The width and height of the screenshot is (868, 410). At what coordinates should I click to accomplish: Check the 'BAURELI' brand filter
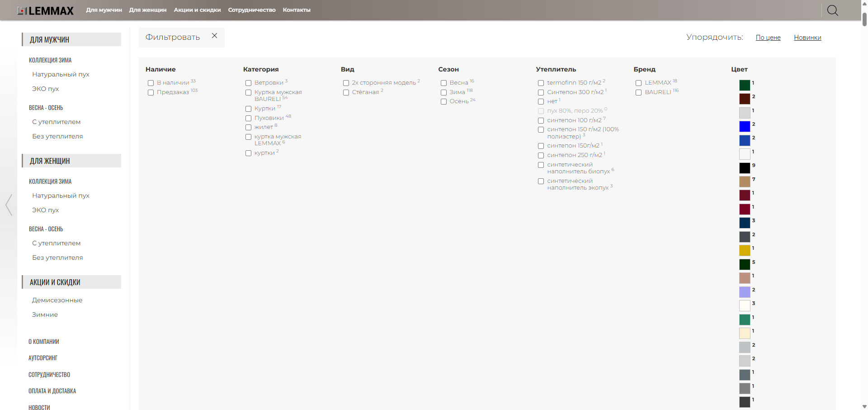pos(638,92)
